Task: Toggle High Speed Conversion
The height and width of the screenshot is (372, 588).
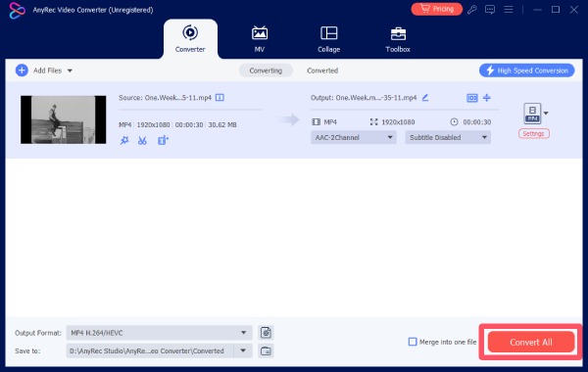Action: [x=526, y=70]
